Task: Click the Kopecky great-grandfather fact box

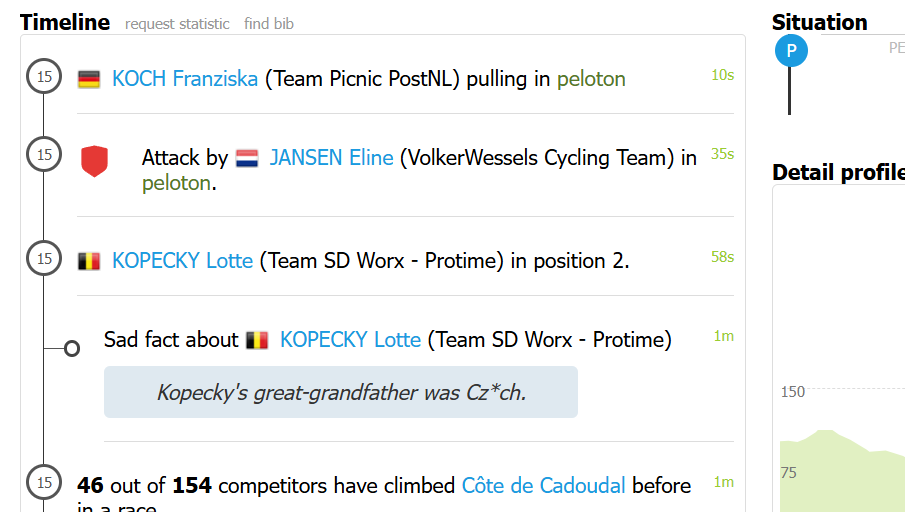Action: coord(341,392)
